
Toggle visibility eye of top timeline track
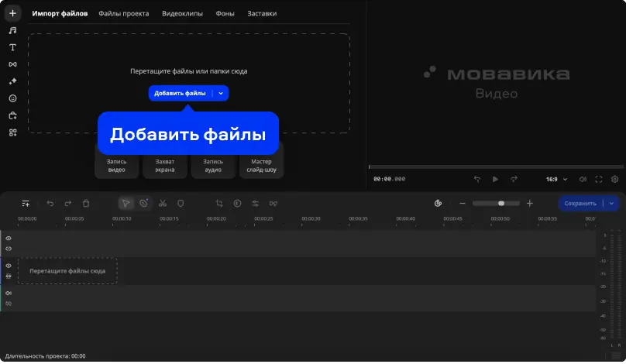click(x=9, y=239)
